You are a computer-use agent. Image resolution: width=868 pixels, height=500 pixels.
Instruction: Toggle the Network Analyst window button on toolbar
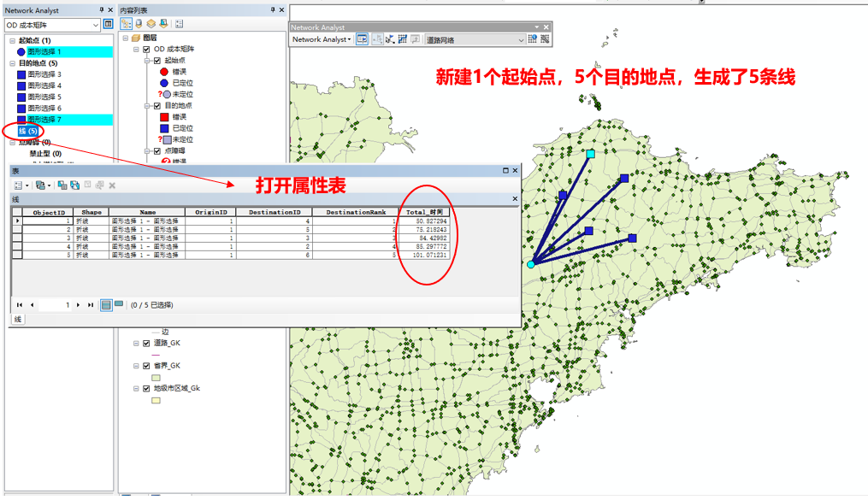coord(362,39)
